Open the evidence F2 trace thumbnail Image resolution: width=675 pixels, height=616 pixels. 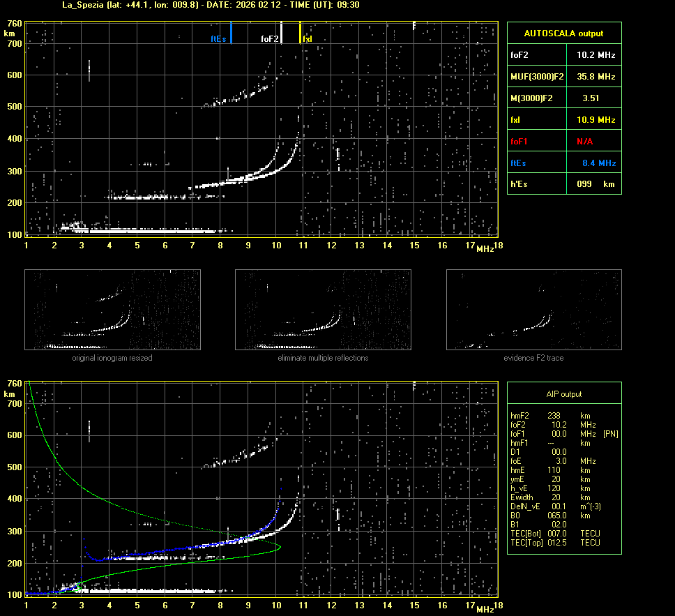[x=533, y=310]
